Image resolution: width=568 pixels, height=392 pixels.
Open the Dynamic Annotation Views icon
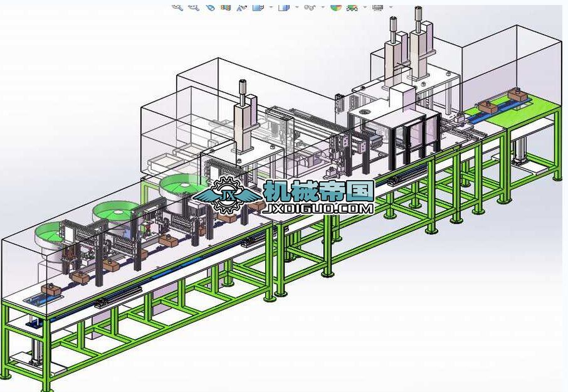click(x=241, y=6)
